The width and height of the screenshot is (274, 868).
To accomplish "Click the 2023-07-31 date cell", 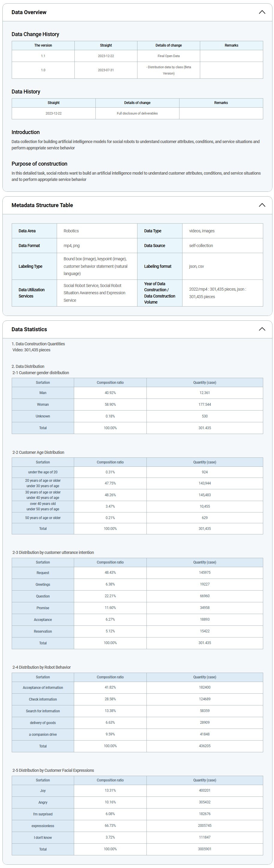I will [106, 70].
